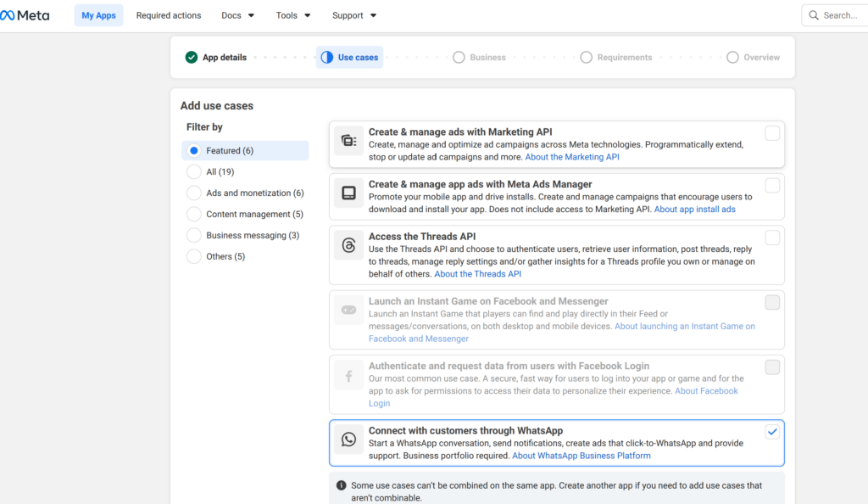Click the 'Add use cases' heading

(x=217, y=106)
